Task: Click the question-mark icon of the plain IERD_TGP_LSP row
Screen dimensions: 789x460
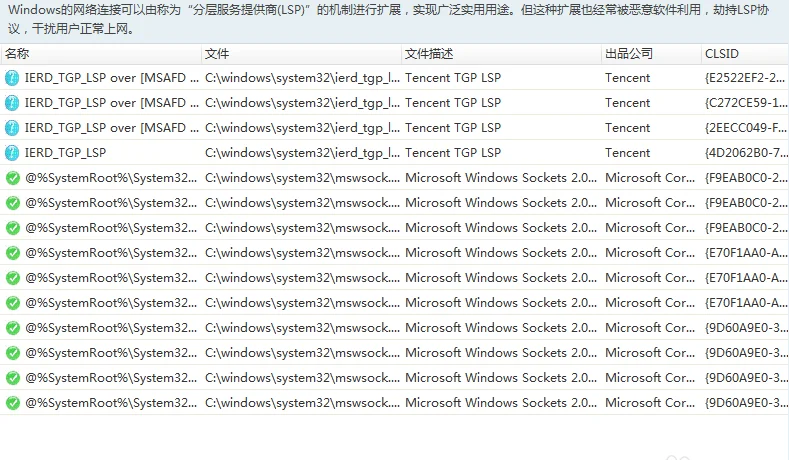Action: (x=12, y=152)
